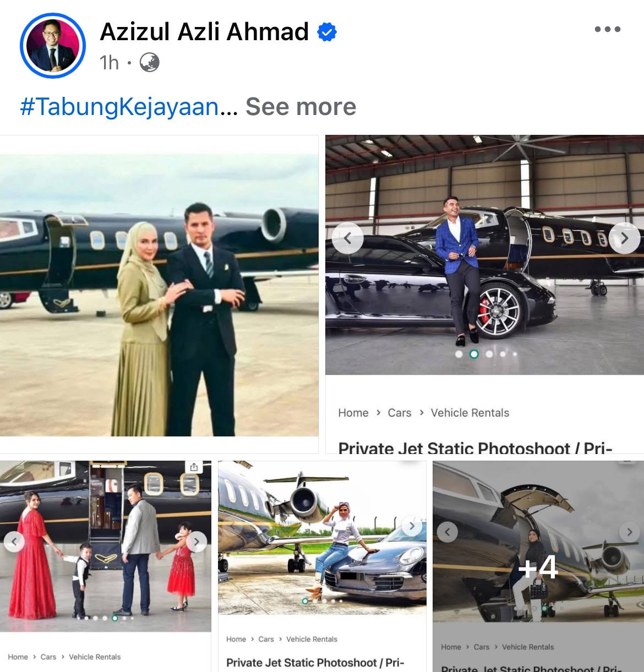Tap the share icon on red dress photo

point(194,467)
